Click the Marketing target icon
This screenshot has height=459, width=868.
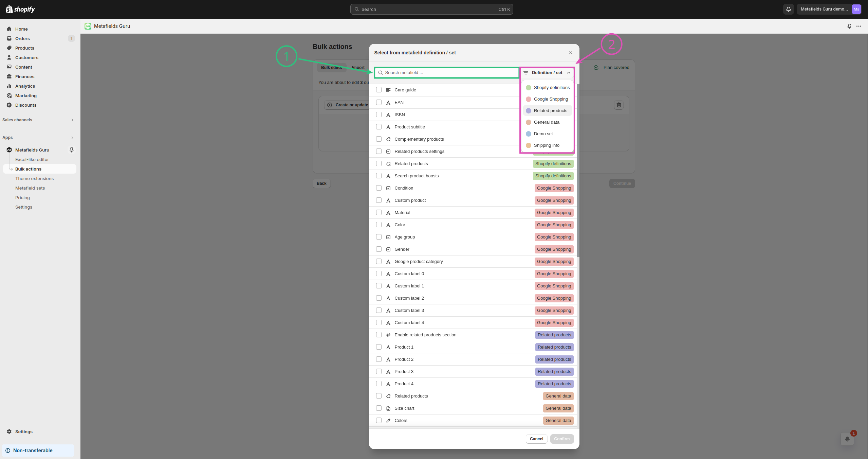(x=9, y=95)
